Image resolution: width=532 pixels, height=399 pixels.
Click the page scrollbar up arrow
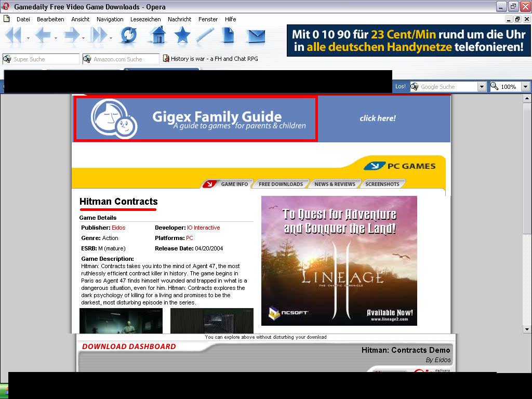pos(527,99)
